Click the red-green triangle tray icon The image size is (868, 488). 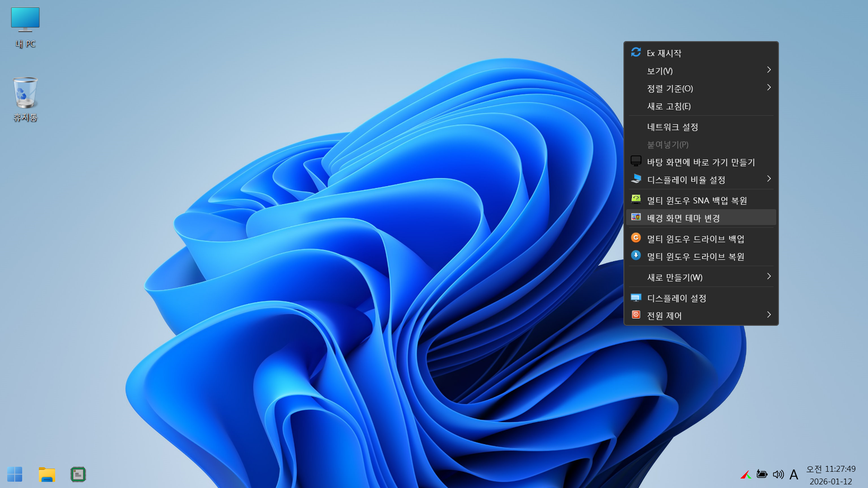(x=745, y=474)
